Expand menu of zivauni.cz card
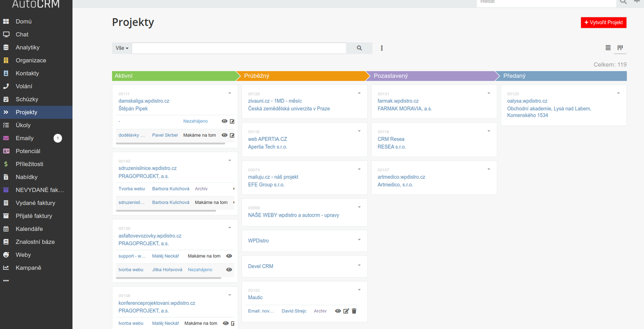644x329 pixels. [359, 93]
